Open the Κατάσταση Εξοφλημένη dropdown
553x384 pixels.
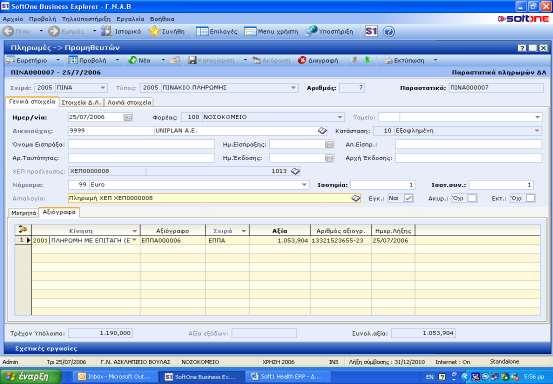(x=537, y=130)
